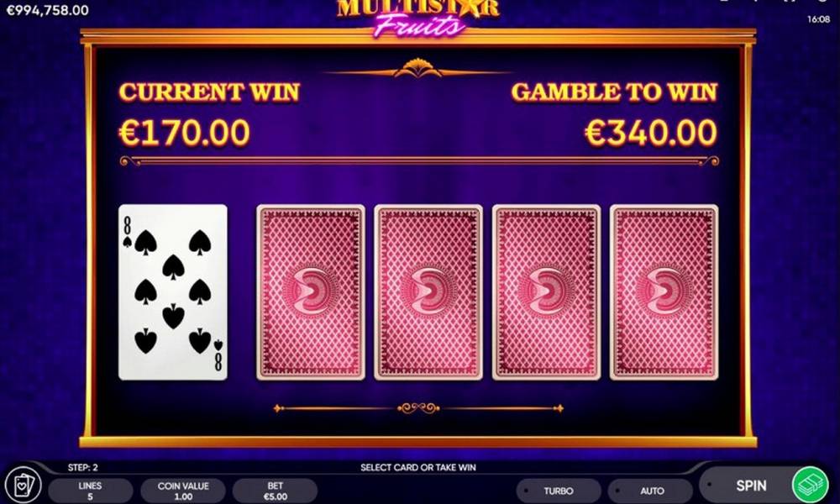Viewport: 840px width, 504px height.
Task: Click the Step 2 indicator label
Action: coord(82,468)
